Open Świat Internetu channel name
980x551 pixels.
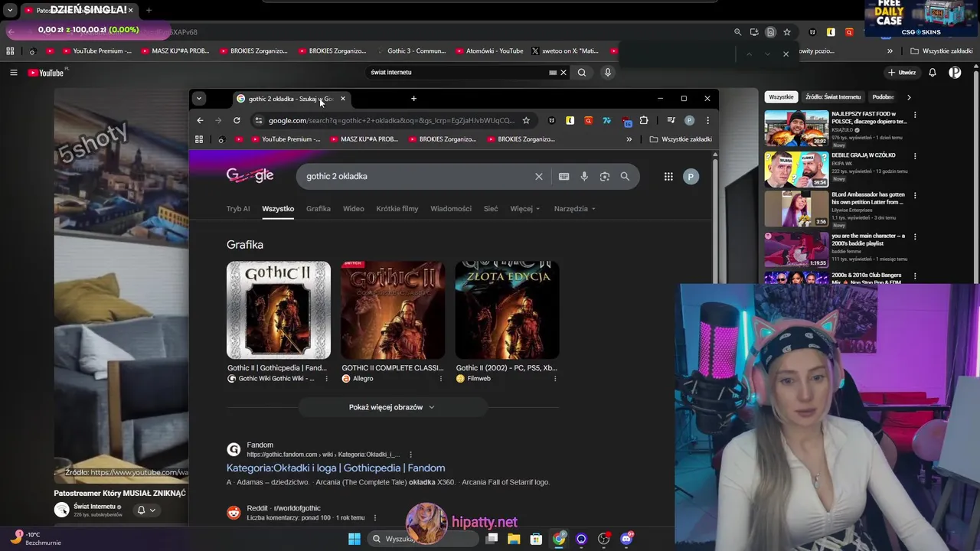point(94,507)
